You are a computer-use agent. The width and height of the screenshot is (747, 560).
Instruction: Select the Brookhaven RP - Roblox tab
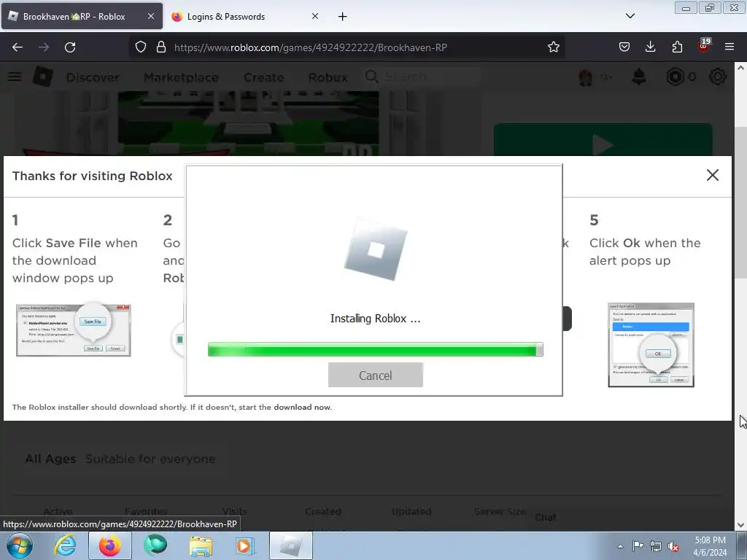74,17
